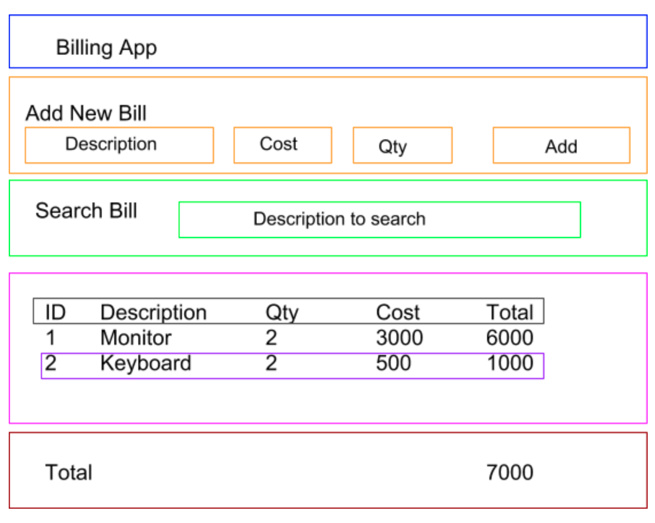Click the Keyboard total 1000 cell
Screen dimensions: 655x523
point(510,363)
